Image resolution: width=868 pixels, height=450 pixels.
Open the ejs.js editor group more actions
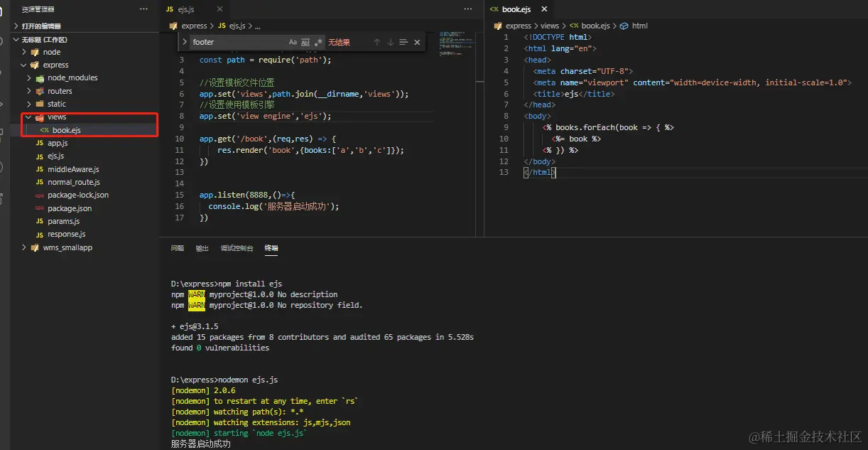click(467, 9)
